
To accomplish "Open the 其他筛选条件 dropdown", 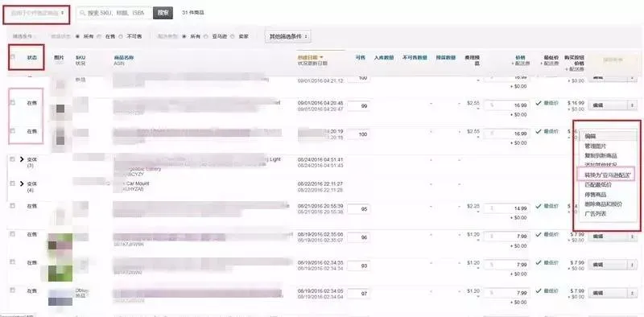I will point(287,36).
